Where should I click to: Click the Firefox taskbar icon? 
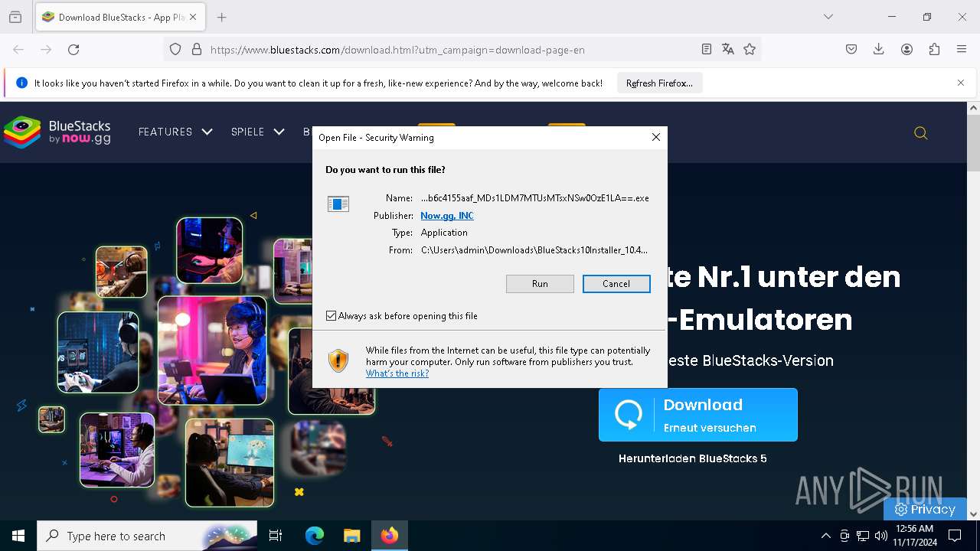pyautogui.click(x=390, y=536)
